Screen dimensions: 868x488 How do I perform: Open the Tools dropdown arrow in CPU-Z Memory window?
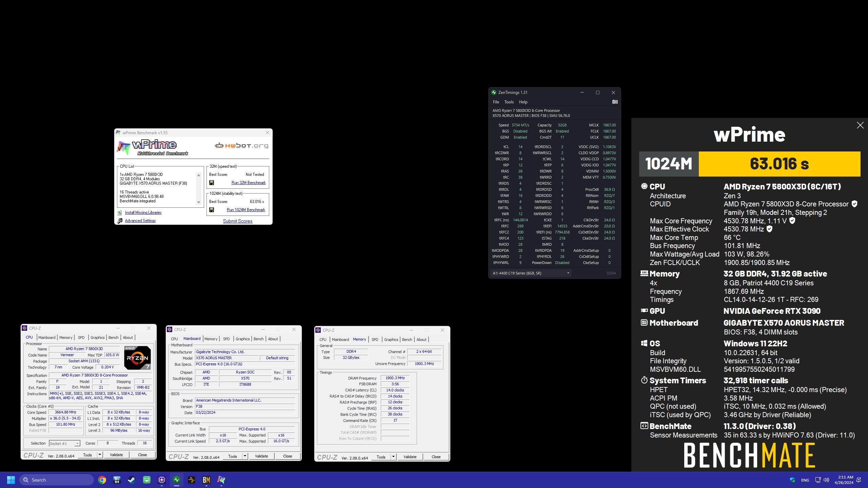(393, 457)
